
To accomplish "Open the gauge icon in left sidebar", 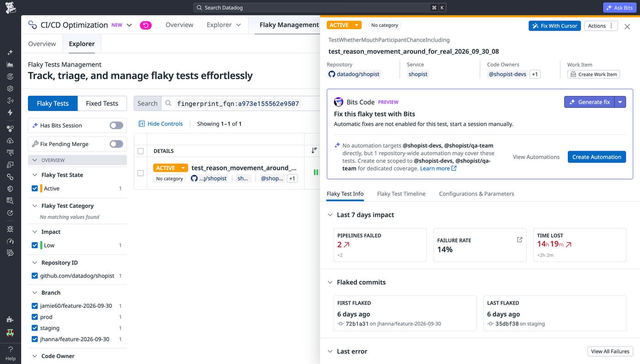I will (10, 241).
